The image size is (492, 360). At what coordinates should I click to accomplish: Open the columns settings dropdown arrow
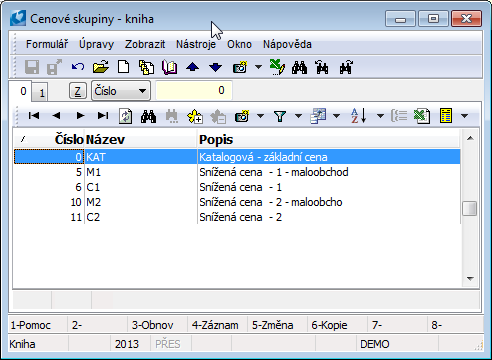(337, 116)
